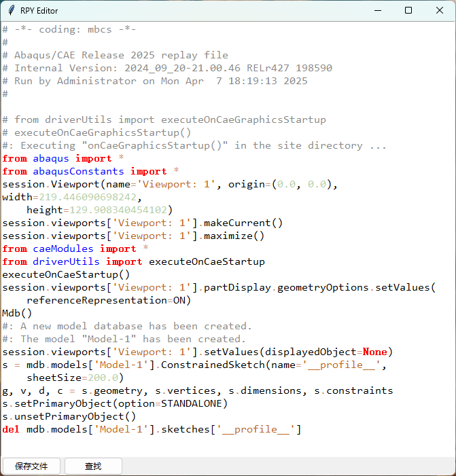
Task: Click the setPrimaryObject(option=STANDALONE) line
Action: click(115, 403)
